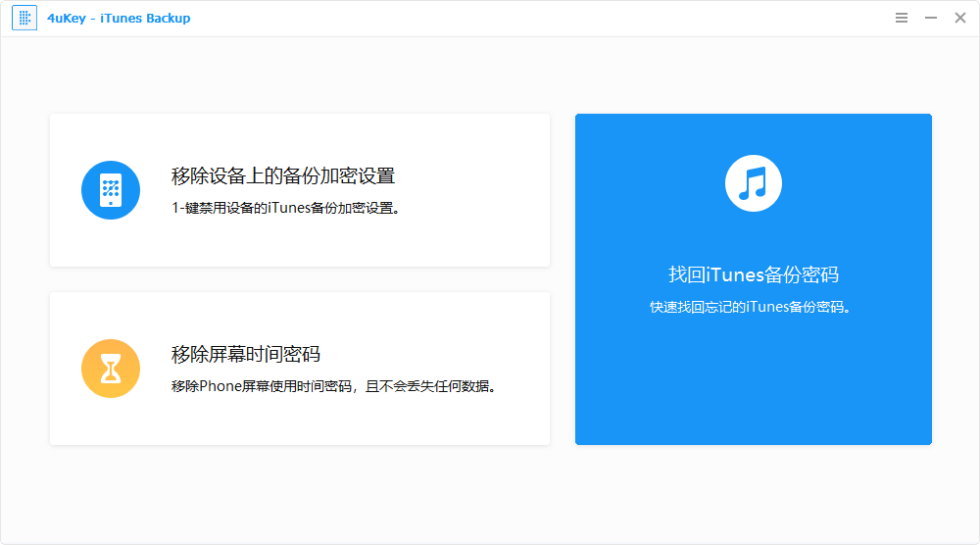
Task: Click the 移除iPhone屏幕使用时间密码 description text
Action: (x=334, y=386)
